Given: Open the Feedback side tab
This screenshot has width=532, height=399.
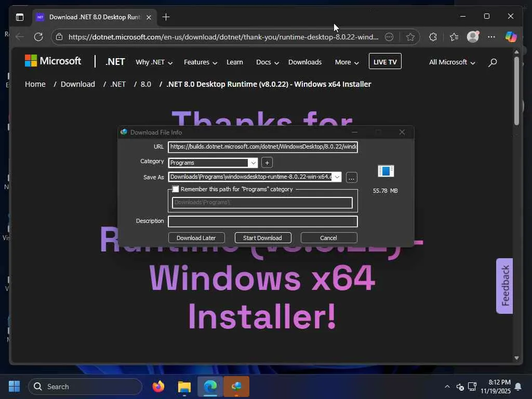Looking at the screenshot, I should 505,286.
